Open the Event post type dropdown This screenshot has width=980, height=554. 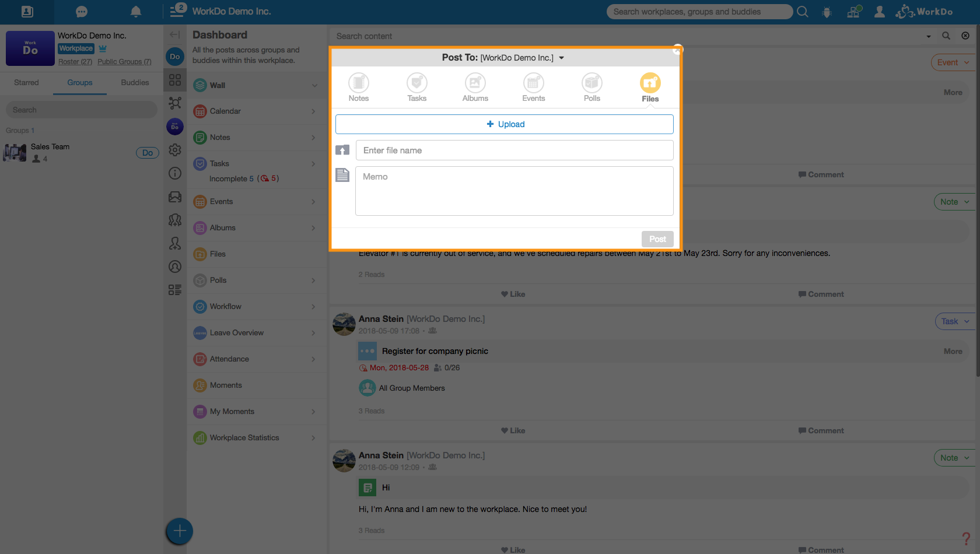point(953,62)
